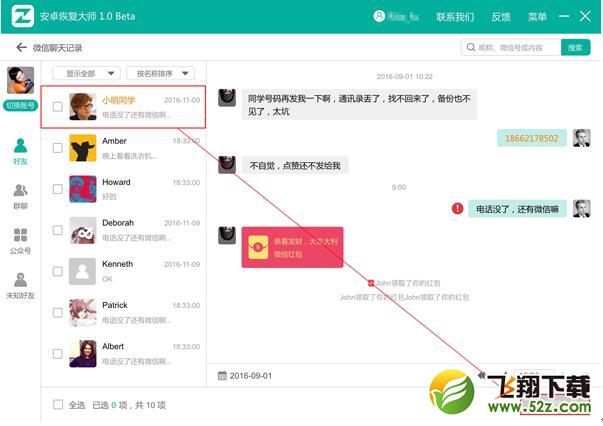Tick the checkbox for Howard

coord(58,189)
